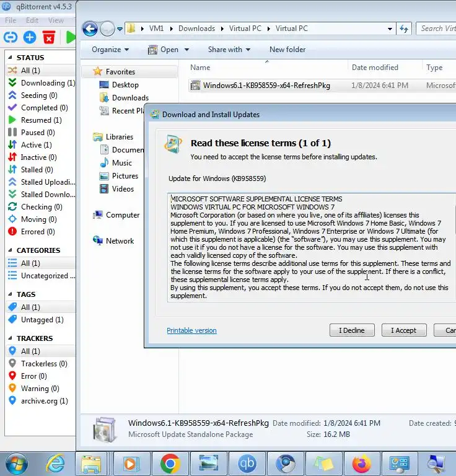Click qBittorrent green resume play icon
The height and width of the screenshot is (476, 456).
point(71,37)
